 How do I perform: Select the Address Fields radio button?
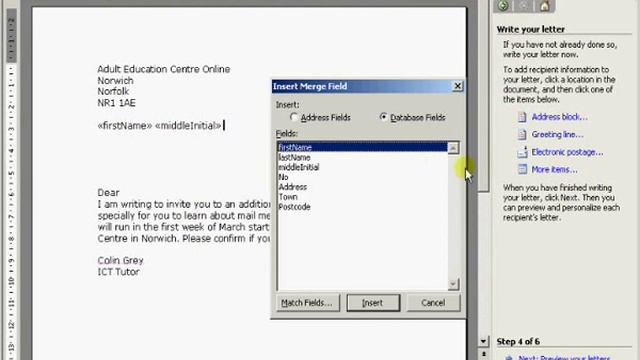(x=293, y=118)
